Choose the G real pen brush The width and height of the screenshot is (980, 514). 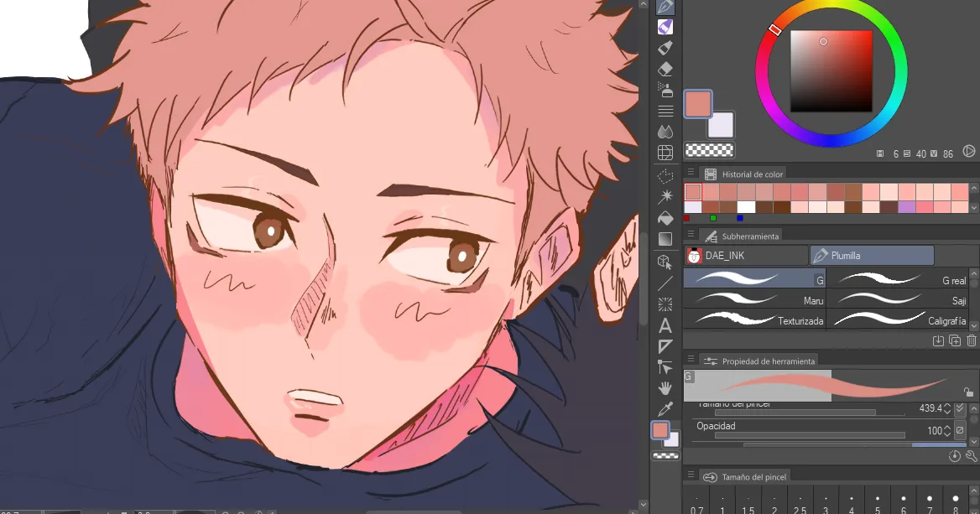pos(898,279)
